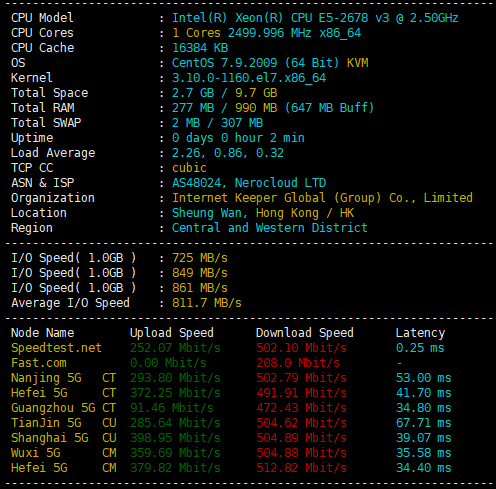The height and width of the screenshot is (489, 496).
Task: Click Central and Western District region
Action: (270, 228)
